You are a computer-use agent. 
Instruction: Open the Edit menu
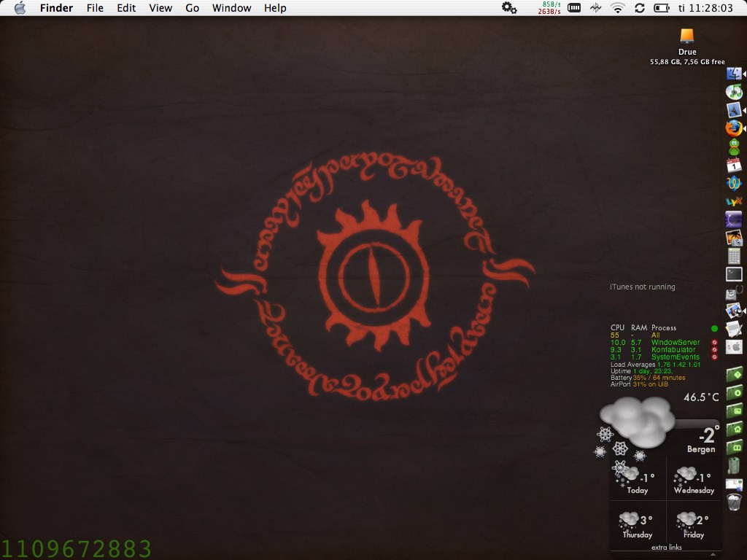tap(126, 8)
